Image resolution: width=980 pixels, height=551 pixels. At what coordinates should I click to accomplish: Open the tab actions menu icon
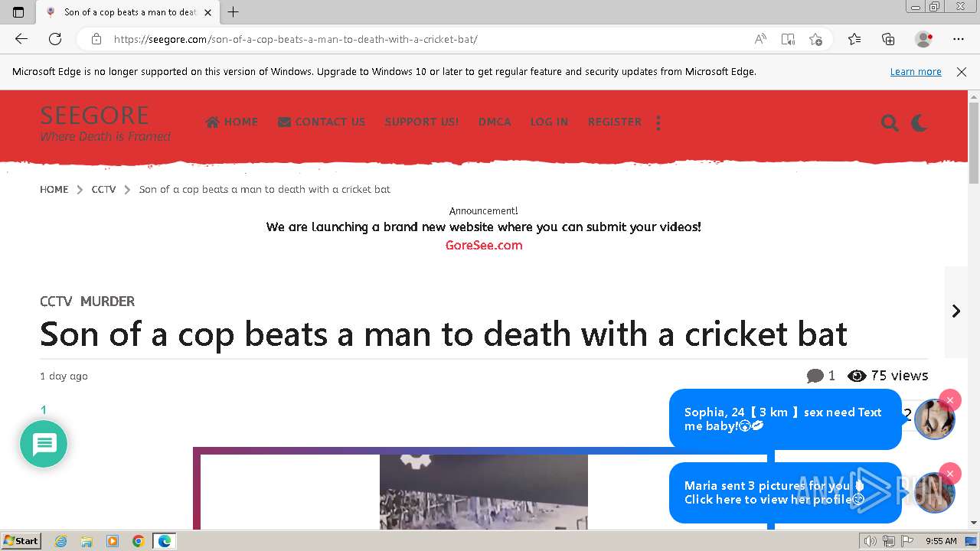pos(18,11)
